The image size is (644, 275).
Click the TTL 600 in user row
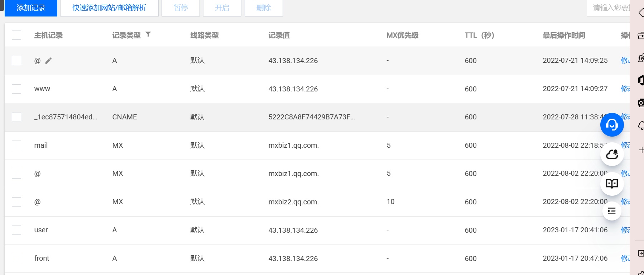471,230
